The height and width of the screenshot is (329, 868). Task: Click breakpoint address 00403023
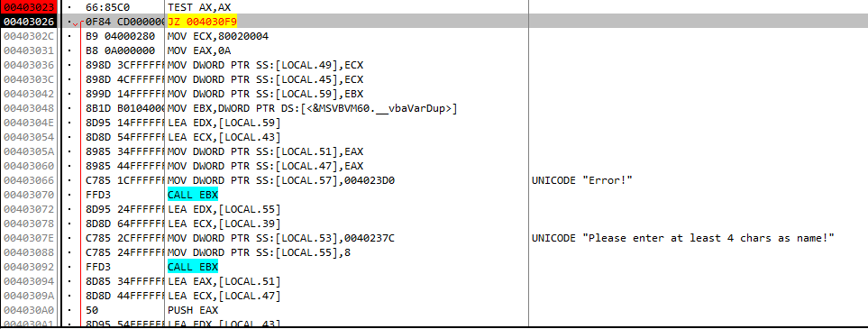click(30, 7)
